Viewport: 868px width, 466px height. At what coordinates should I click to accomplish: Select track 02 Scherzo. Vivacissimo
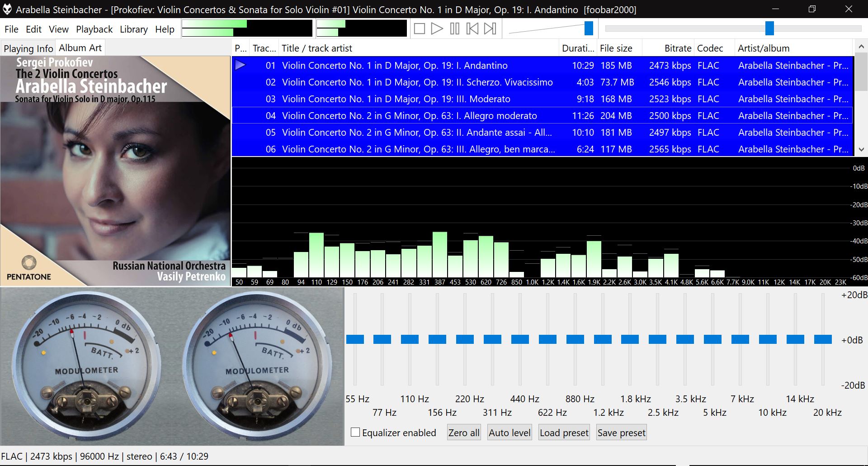[542, 82]
